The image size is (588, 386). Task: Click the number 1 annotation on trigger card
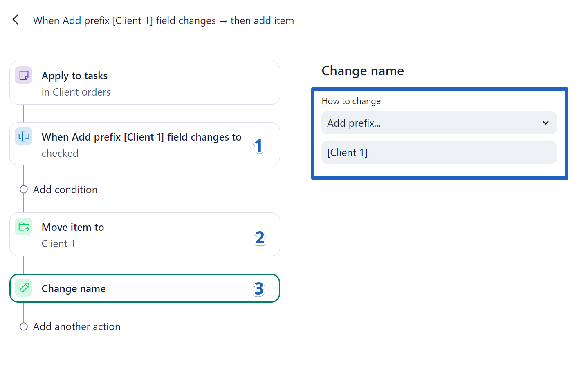click(258, 146)
